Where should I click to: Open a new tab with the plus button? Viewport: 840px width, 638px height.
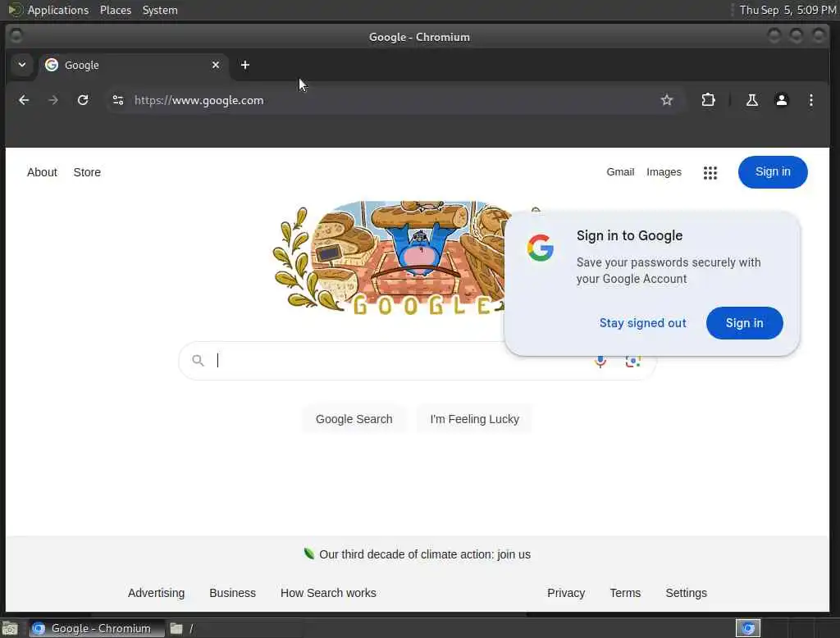tap(244, 65)
